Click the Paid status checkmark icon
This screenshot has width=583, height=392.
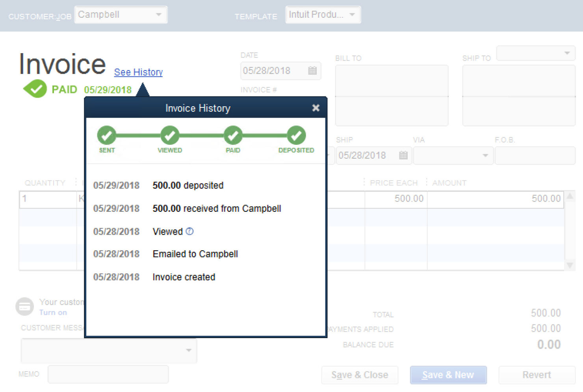233,136
